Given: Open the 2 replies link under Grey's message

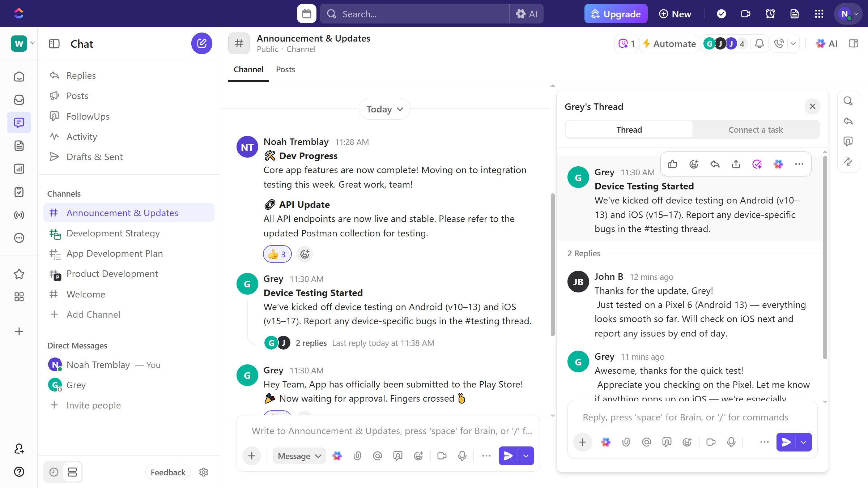Looking at the screenshot, I should 311,343.
